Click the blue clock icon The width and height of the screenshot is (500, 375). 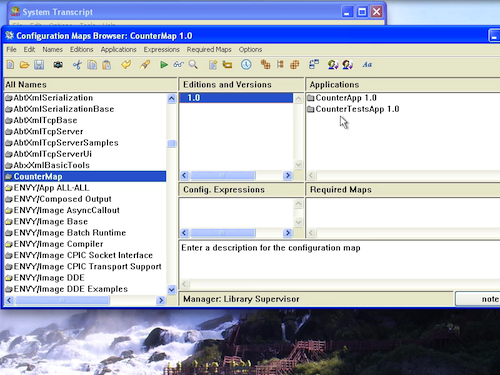pyautogui.click(x=246, y=64)
